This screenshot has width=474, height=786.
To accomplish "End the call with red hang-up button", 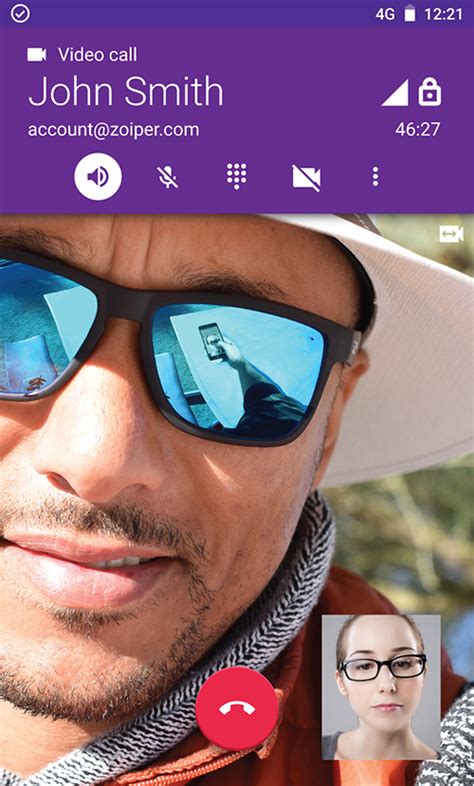I will click(x=236, y=708).
